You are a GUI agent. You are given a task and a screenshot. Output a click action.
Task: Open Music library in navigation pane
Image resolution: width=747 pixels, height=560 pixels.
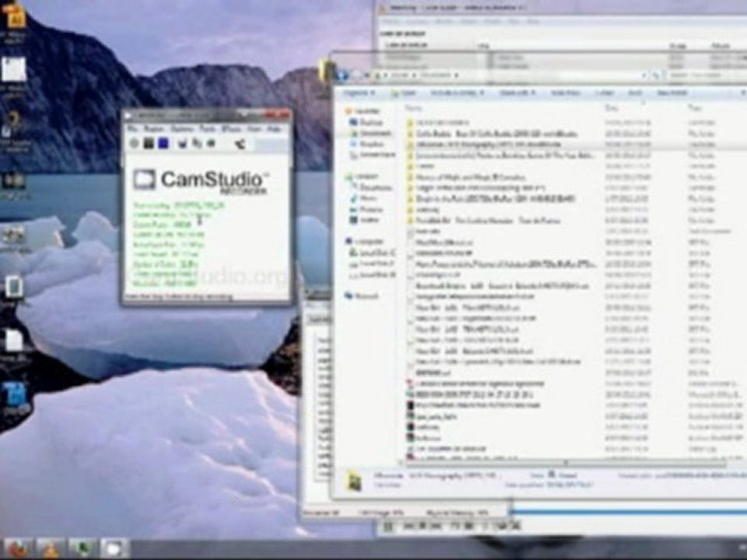(364, 198)
